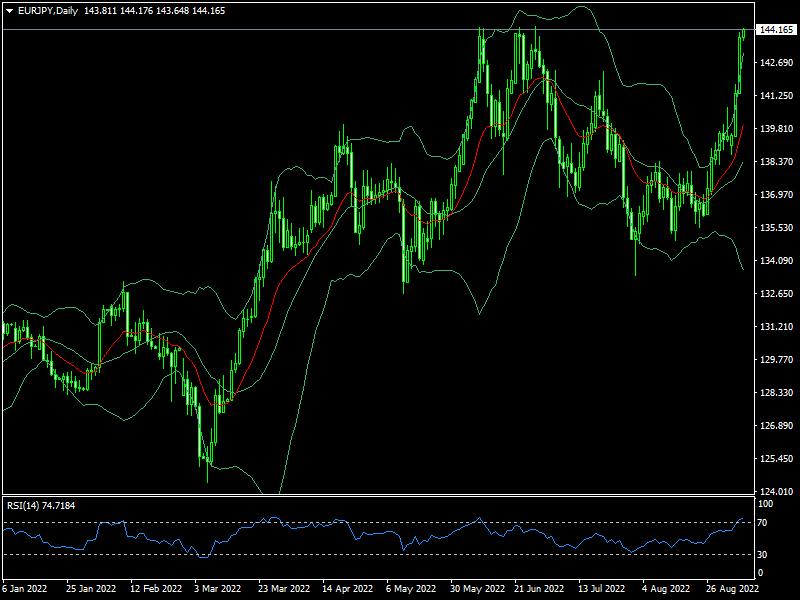
Task: Select the 132.650 price axis label
Action: point(777,294)
